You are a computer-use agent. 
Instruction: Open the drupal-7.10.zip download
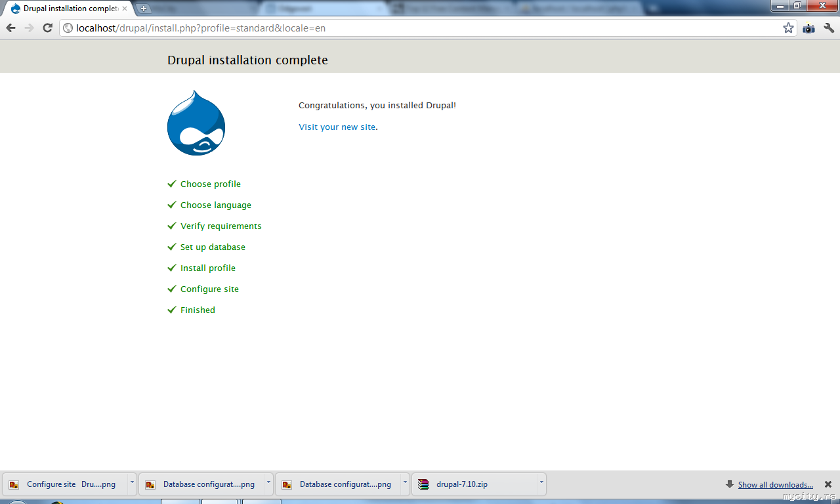[x=474, y=484]
